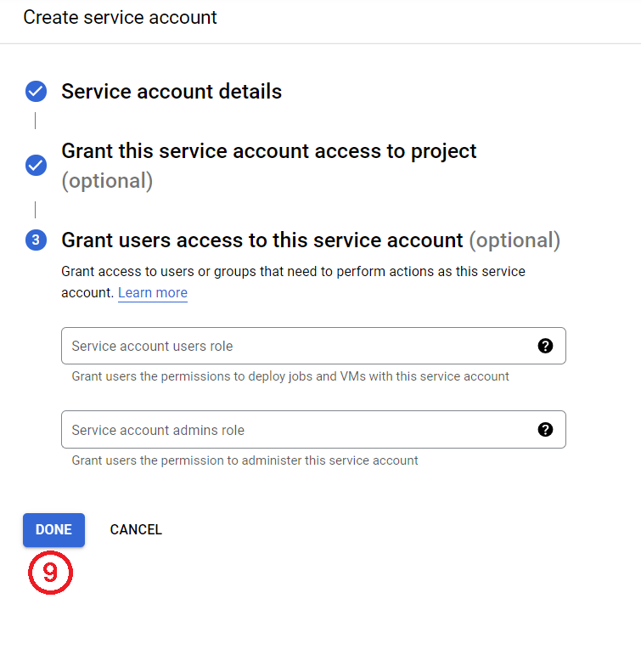Screen dimensions: 641x672
Task: Focus the Service account admins role field
Action: (313, 429)
